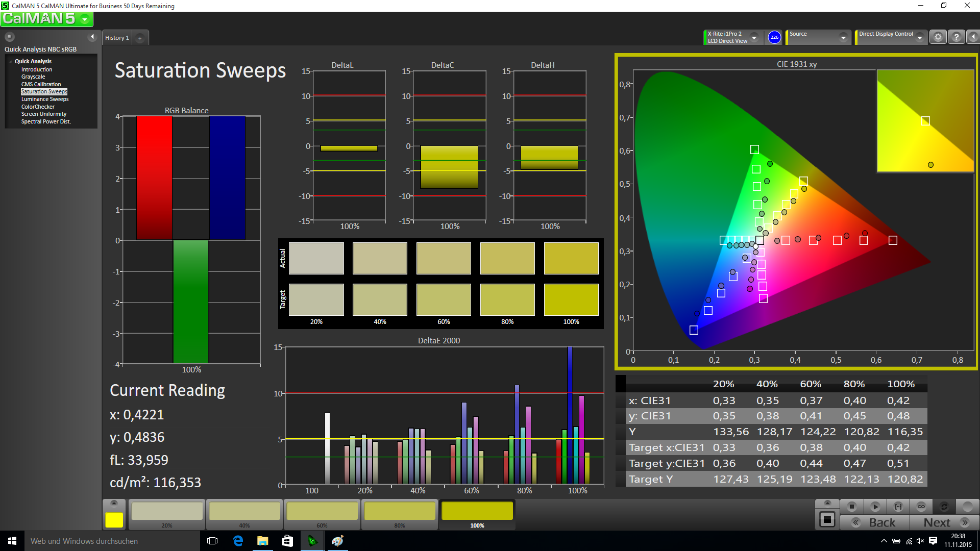This screenshot has height=551, width=980.
Task: Expand the pattern window up arrow bottom right
Action: click(827, 503)
